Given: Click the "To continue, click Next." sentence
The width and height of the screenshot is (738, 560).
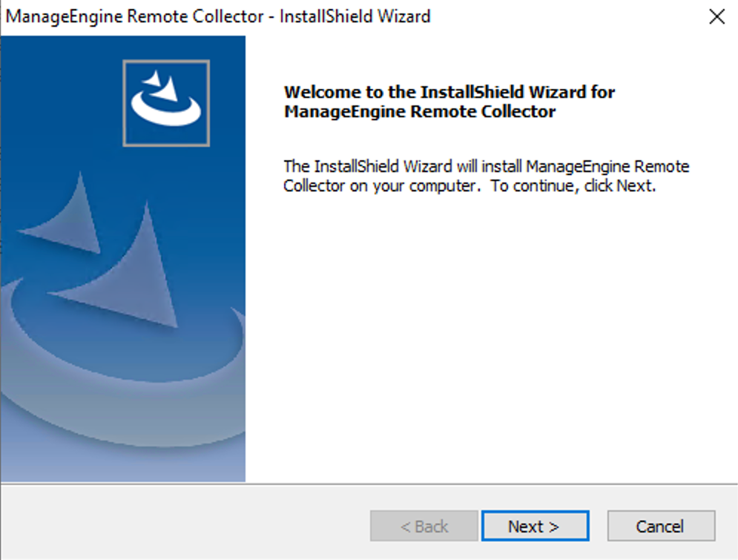Looking at the screenshot, I should coord(574,186).
